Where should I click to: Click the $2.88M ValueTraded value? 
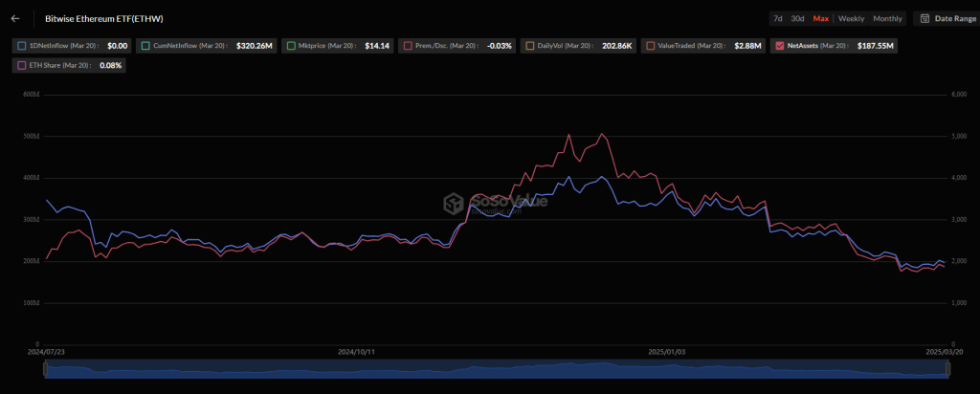748,46
